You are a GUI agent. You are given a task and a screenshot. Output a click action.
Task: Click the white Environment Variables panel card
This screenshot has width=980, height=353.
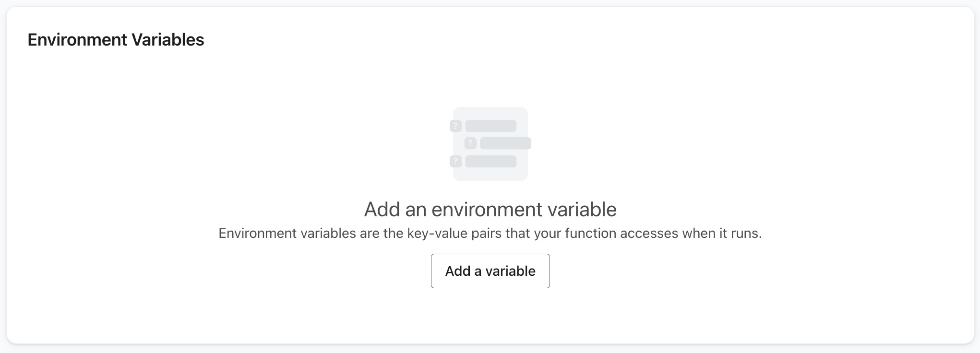coord(192,312)
